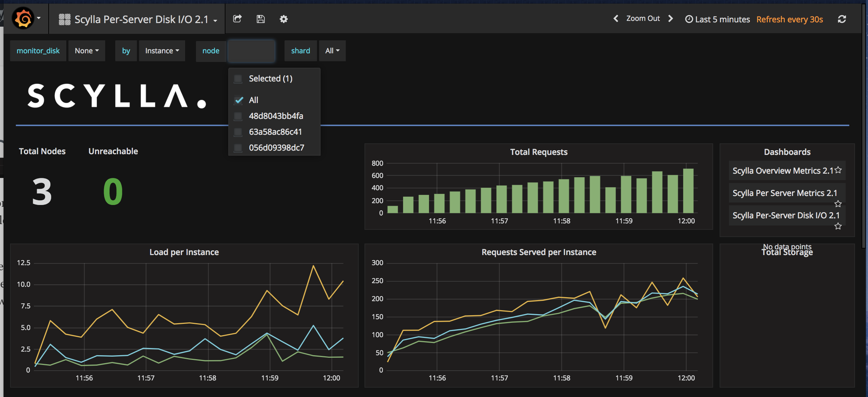Check node 48d8043bb4fa
868x397 pixels.
238,116
